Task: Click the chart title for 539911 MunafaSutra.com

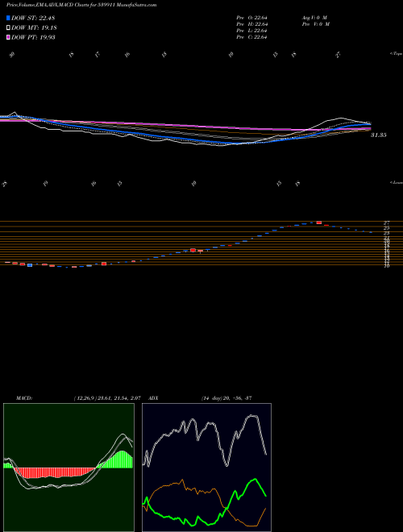Action: click(x=81, y=6)
